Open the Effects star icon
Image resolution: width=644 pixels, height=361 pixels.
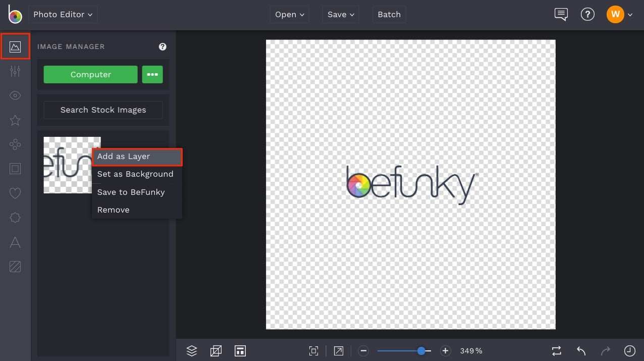coord(15,120)
